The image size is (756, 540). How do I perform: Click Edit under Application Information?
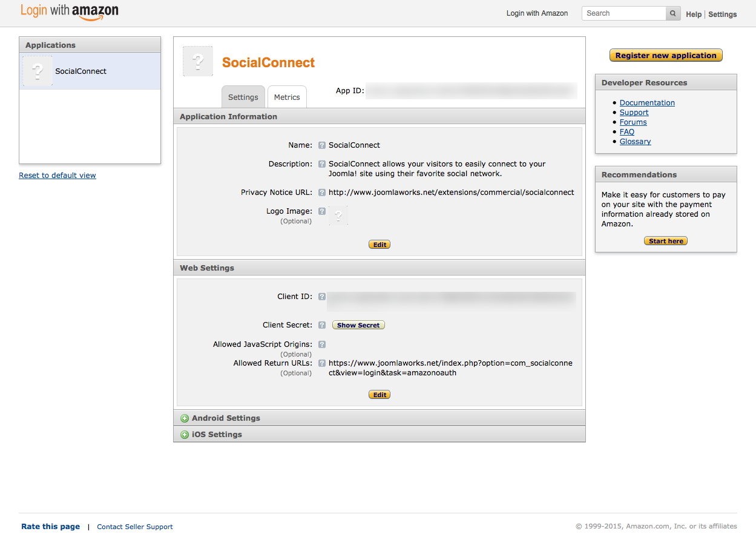click(x=380, y=245)
